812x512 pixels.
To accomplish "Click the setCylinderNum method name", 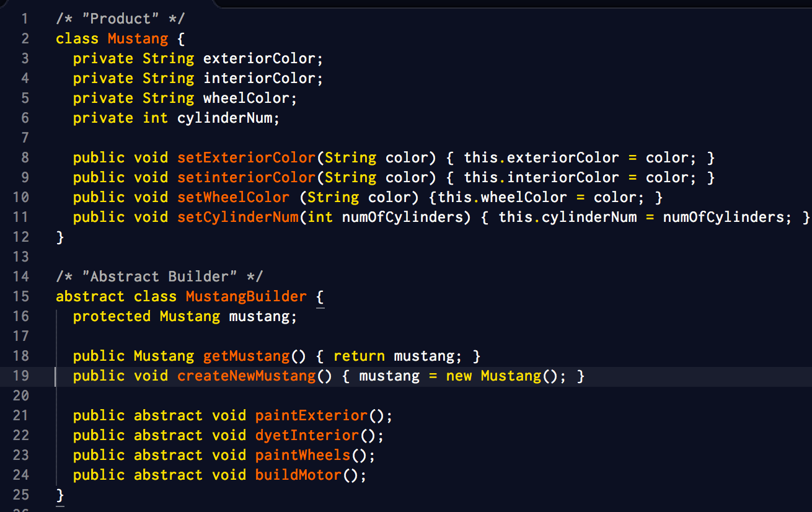I will click(x=238, y=217).
